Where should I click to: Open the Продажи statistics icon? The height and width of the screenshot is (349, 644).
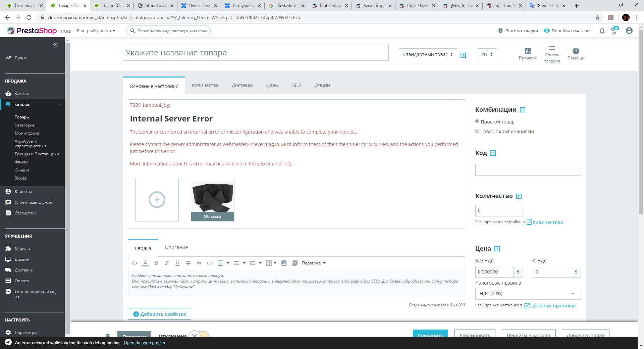coord(528,54)
